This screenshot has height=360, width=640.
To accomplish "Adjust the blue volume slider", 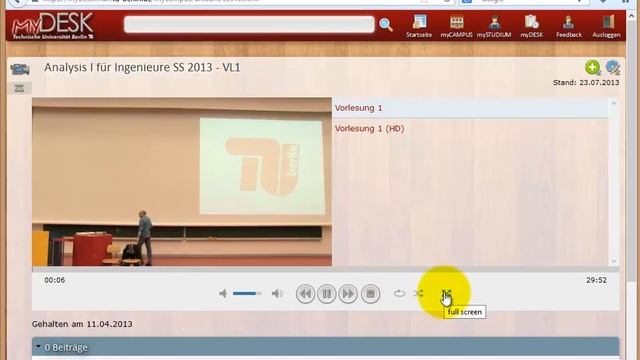I will click(x=247, y=293).
